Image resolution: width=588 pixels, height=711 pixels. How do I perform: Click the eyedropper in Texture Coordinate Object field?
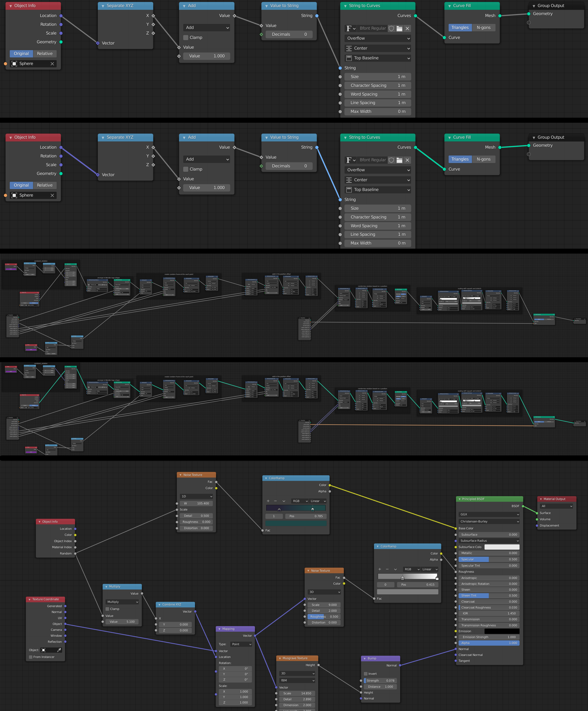click(x=59, y=650)
